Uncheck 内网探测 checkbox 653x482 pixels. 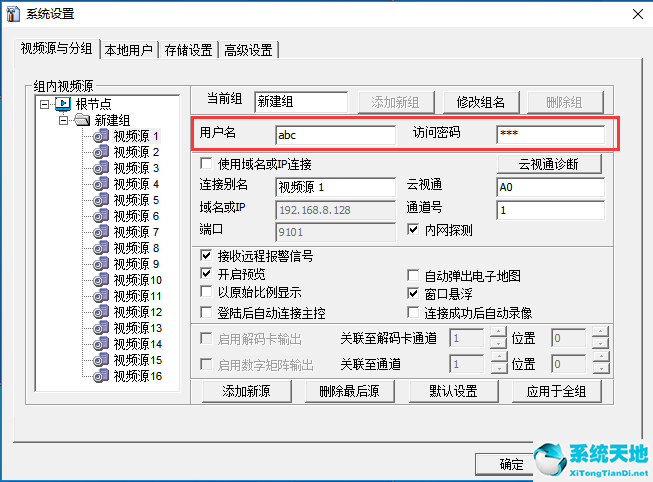(413, 229)
